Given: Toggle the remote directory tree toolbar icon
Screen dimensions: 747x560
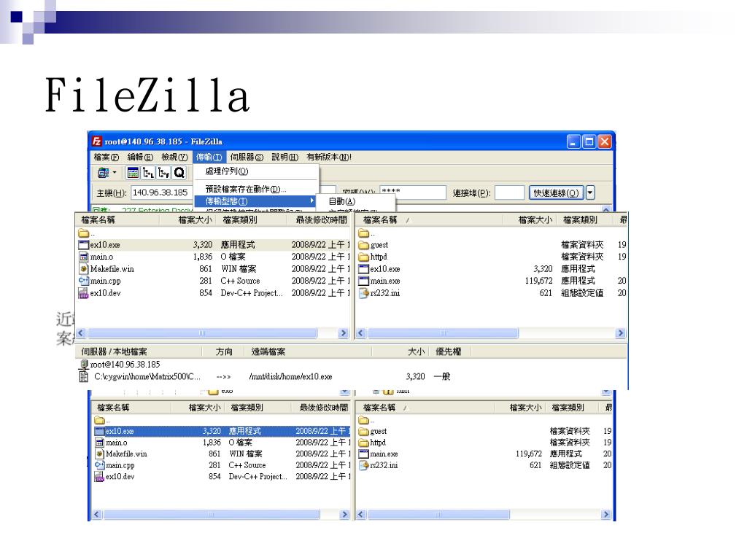Looking at the screenshot, I should tap(163, 172).
